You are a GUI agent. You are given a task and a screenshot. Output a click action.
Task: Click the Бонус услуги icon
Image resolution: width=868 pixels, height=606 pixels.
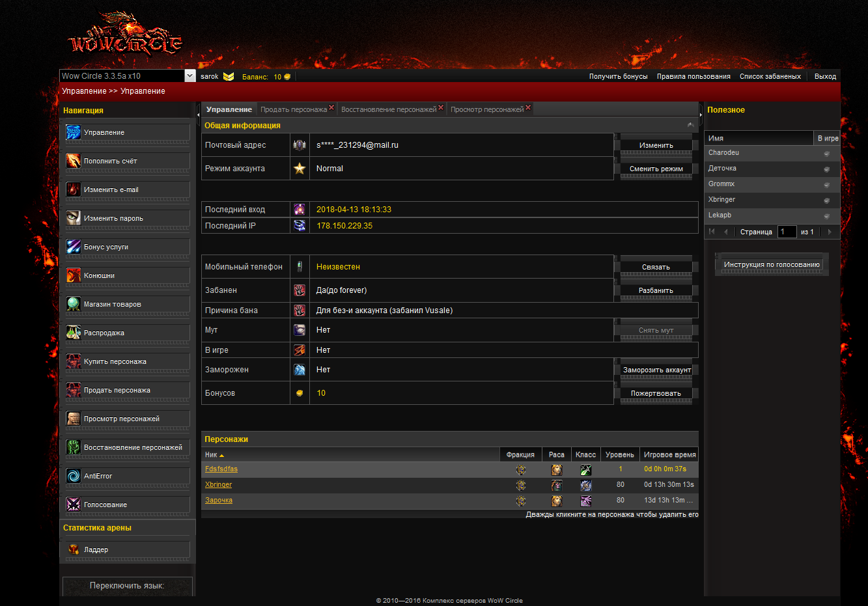(x=74, y=247)
